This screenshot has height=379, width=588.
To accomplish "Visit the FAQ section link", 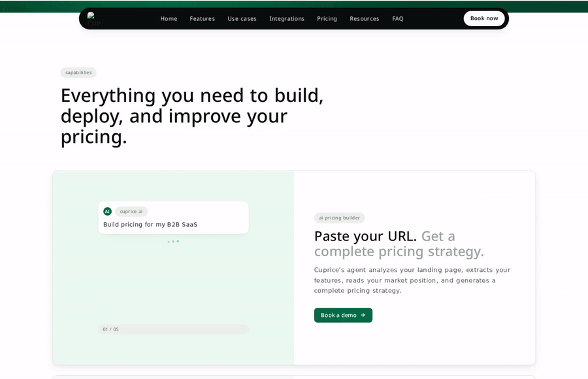I will point(398,19).
